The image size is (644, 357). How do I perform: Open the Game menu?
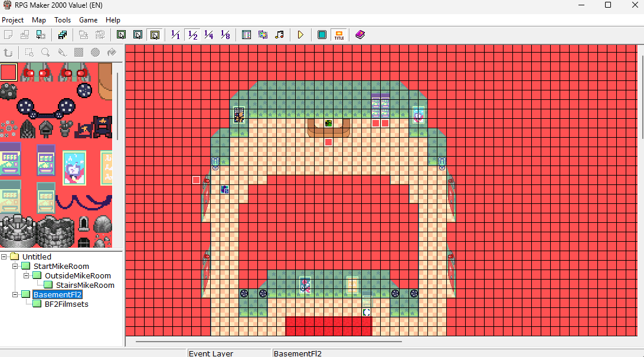pyautogui.click(x=89, y=20)
